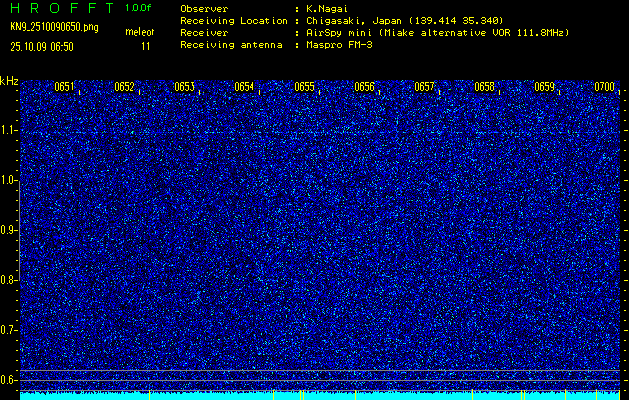Click the 0653 time tick label
This screenshot has width=629, height=400.
[x=184, y=87]
